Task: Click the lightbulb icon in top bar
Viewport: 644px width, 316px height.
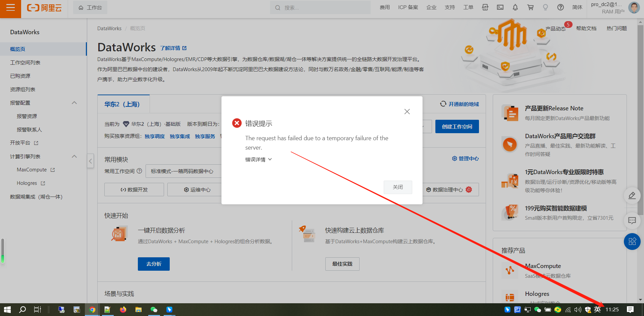Action: 545,7
